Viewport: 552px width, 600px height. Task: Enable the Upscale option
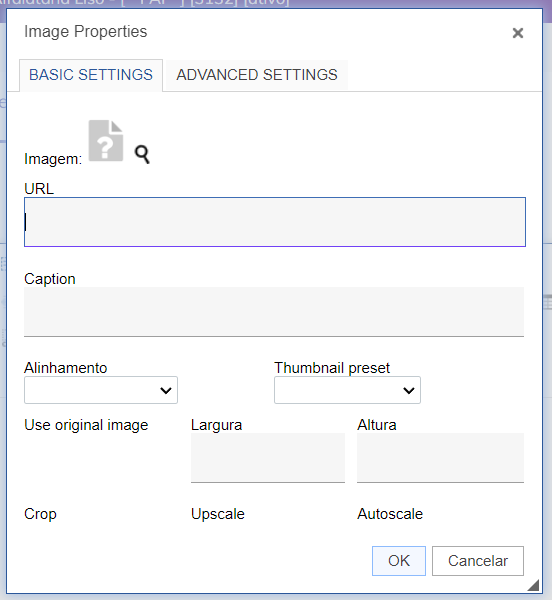(x=218, y=514)
